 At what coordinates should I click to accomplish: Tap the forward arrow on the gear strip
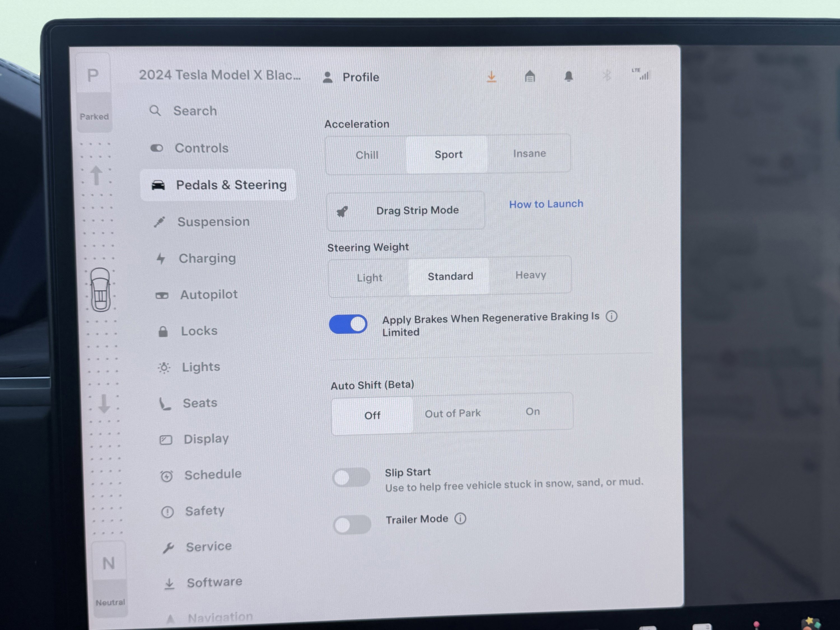(x=96, y=176)
